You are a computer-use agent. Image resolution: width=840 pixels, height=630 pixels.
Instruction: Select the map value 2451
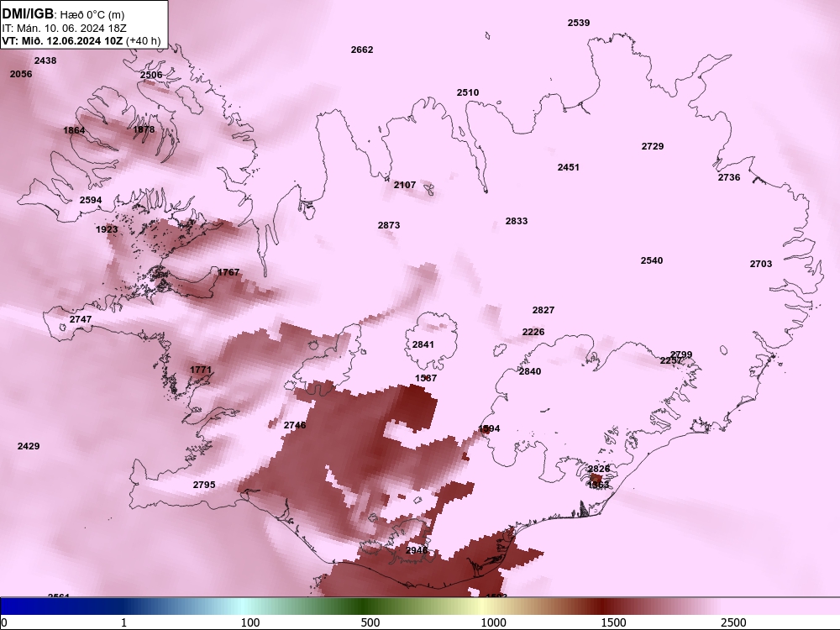tap(569, 167)
